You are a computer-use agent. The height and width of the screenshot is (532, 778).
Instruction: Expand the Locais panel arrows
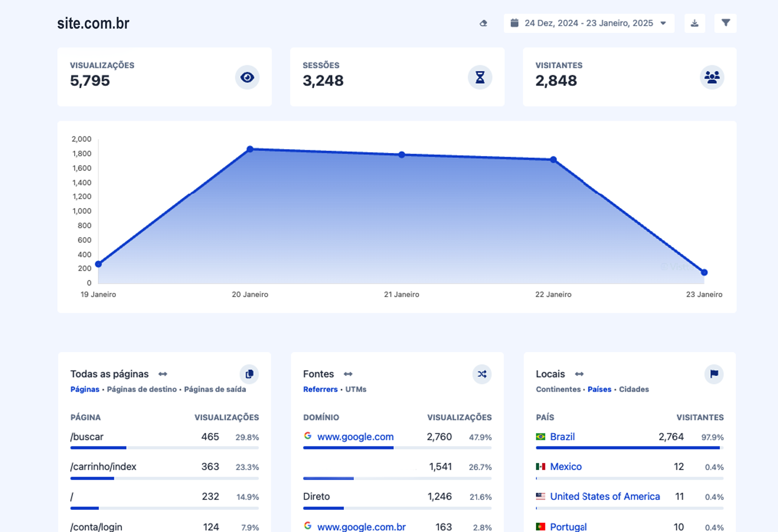coord(579,374)
